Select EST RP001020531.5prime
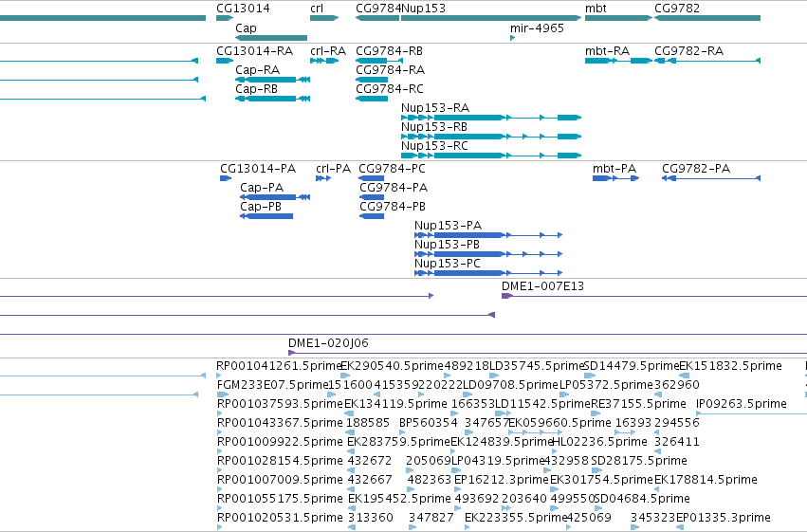 [280, 518]
